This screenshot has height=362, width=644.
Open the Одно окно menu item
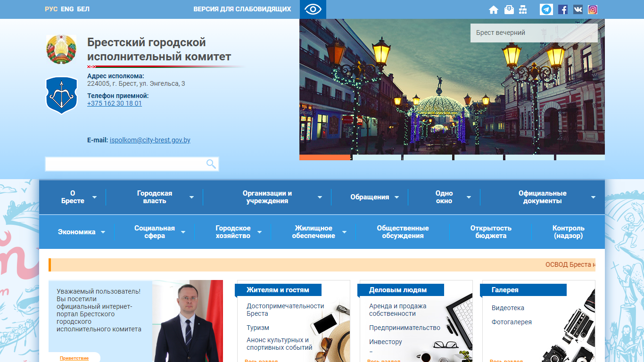(x=444, y=197)
